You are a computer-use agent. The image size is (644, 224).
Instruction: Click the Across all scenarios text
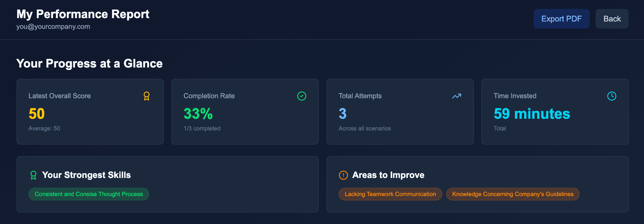tap(365, 128)
